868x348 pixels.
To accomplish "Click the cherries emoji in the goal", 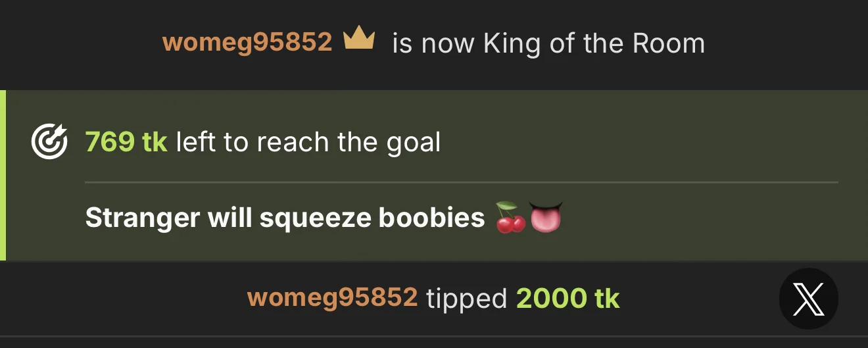I will point(510,218).
